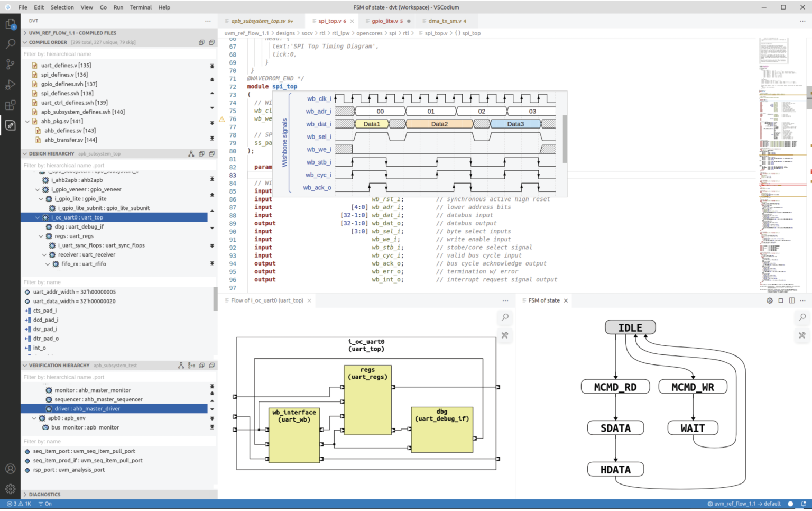Toggle the On indicator in the status bar
The image size is (812, 511).
coord(45,504)
